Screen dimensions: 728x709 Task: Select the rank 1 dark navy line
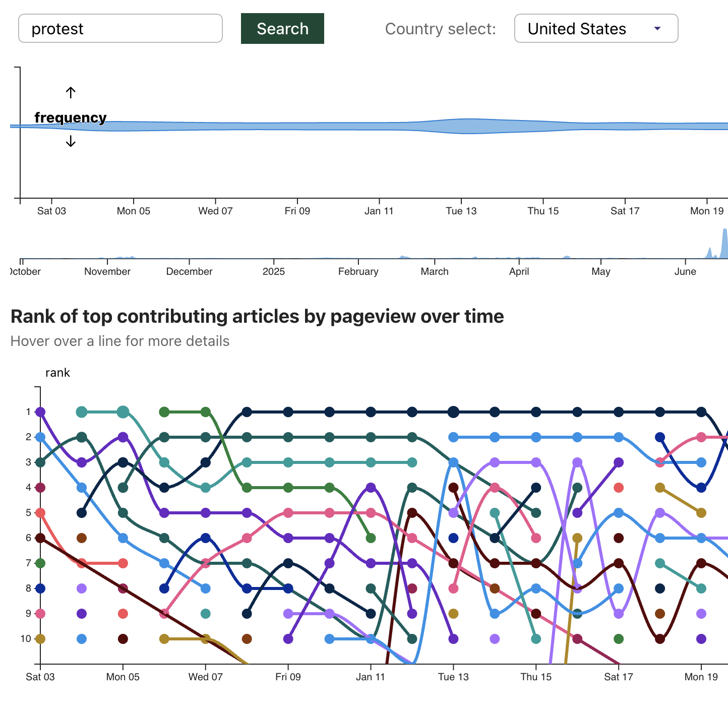[454, 412]
